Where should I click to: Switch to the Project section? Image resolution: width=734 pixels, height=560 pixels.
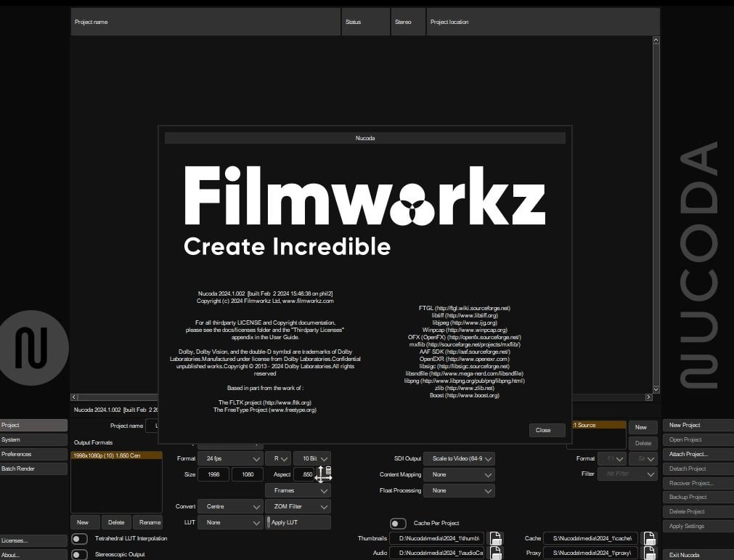(33, 425)
